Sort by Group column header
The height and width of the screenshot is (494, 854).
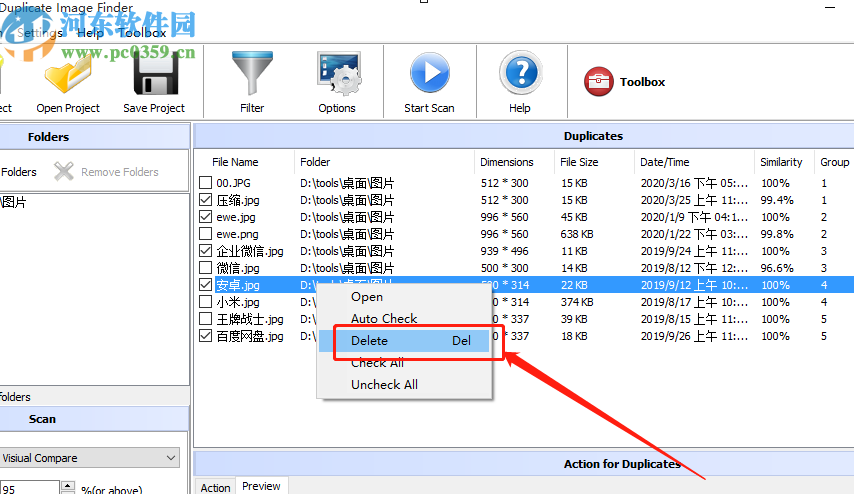click(834, 162)
